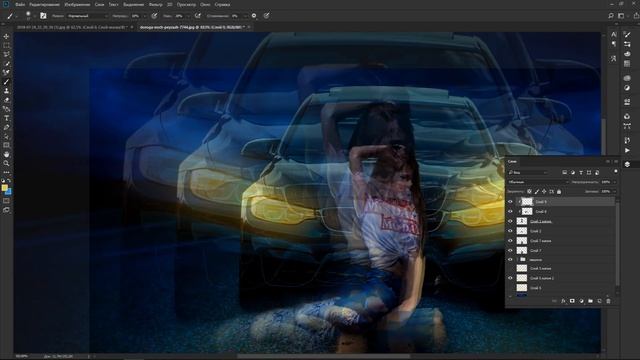Open the Edit Toolbar three-dots menu
The width and height of the screenshot is (640, 360).
[x=6, y=172]
